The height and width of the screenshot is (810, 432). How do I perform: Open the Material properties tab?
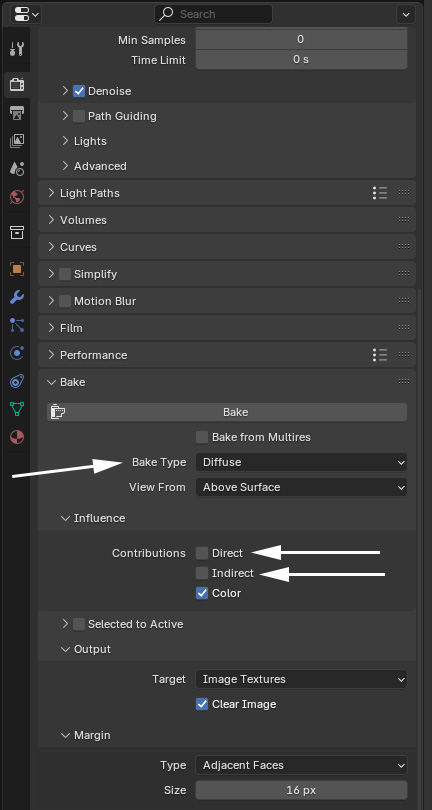17,438
